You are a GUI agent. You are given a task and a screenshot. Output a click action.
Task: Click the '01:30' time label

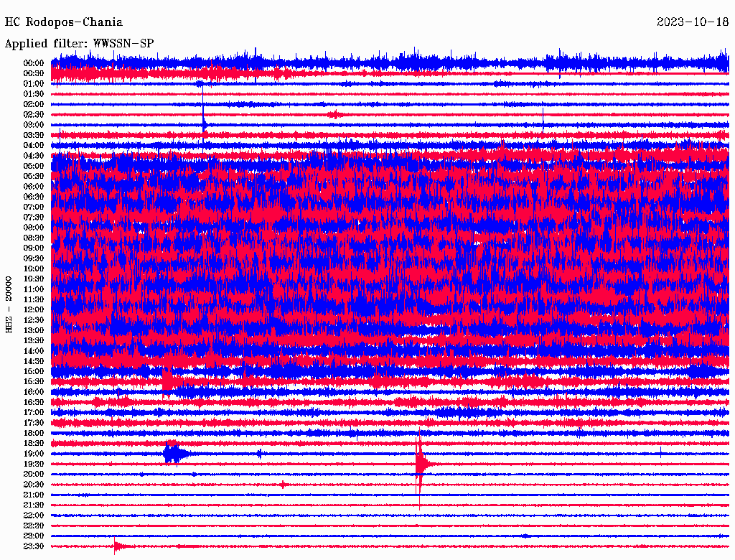(34, 94)
